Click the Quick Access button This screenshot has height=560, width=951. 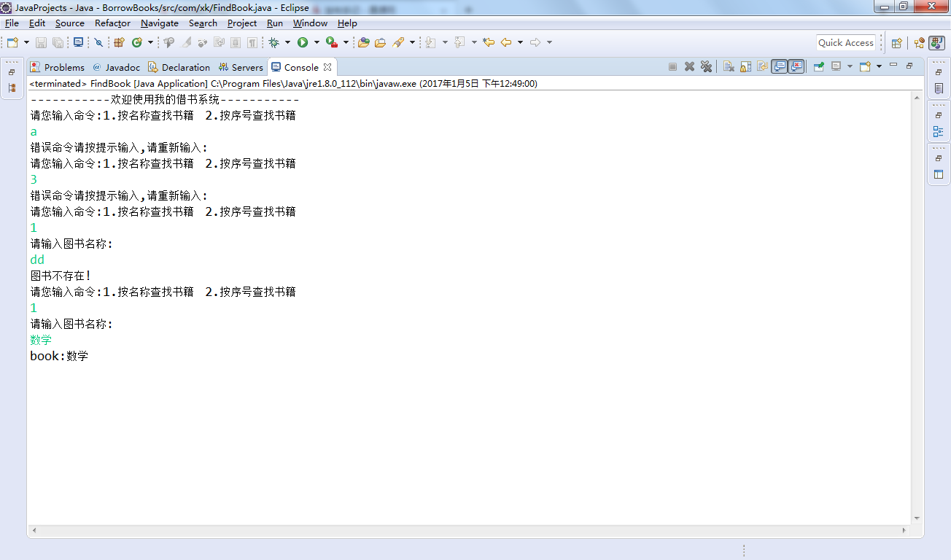845,42
